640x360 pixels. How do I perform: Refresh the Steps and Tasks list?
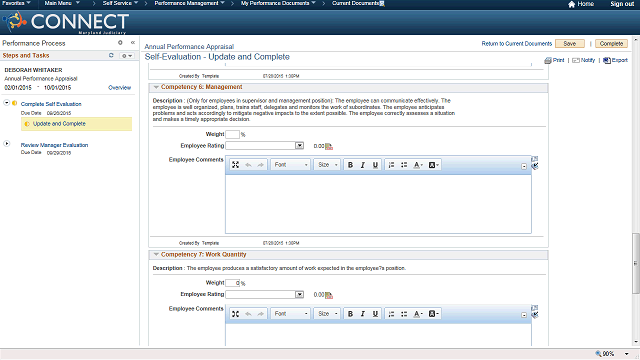point(111,55)
